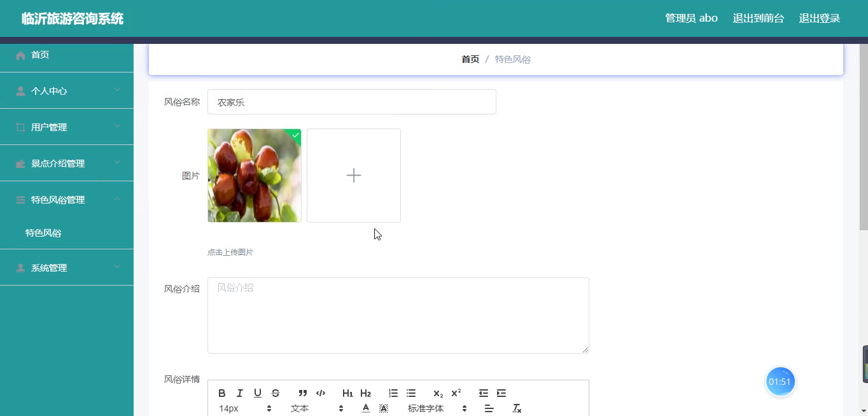Collapse the 特色风俗管理 sidebar menu
The width and height of the screenshot is (868, 416).
(67, 200)
